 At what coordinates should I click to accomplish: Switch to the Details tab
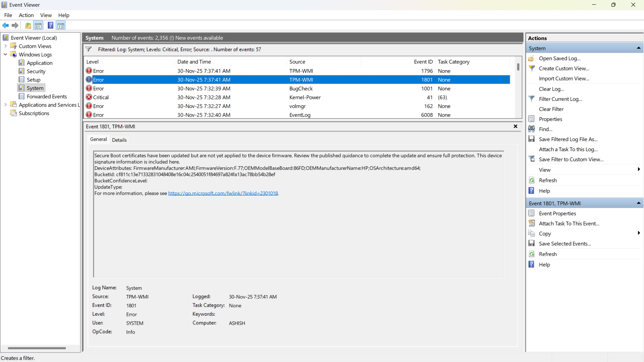[119, 140]
